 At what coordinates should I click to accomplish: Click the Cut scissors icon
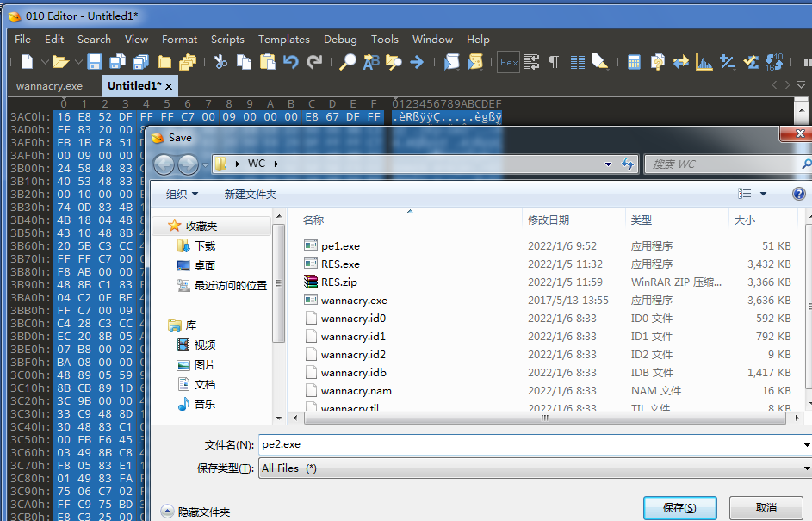pyautogui.click(x=220, y=62)
